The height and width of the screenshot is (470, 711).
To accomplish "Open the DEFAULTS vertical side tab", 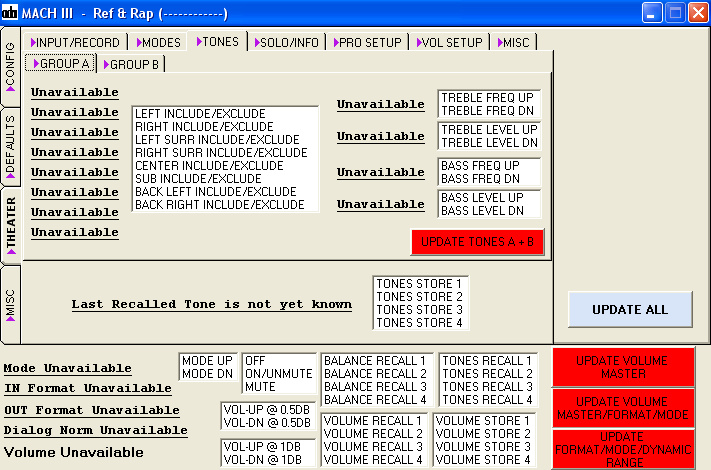I will [x=10, y=147].
